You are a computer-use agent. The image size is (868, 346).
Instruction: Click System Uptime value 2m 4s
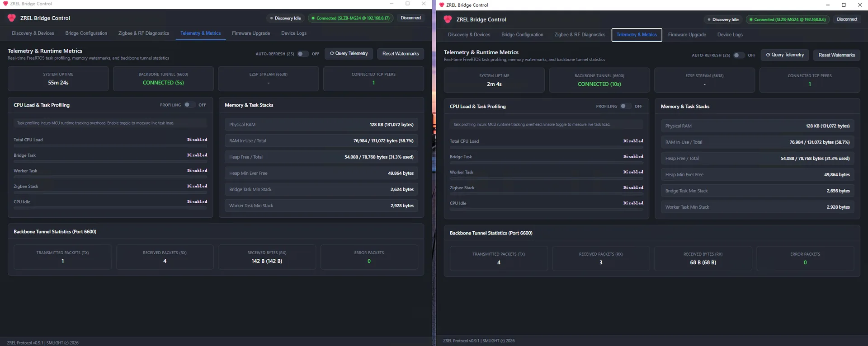494,84
